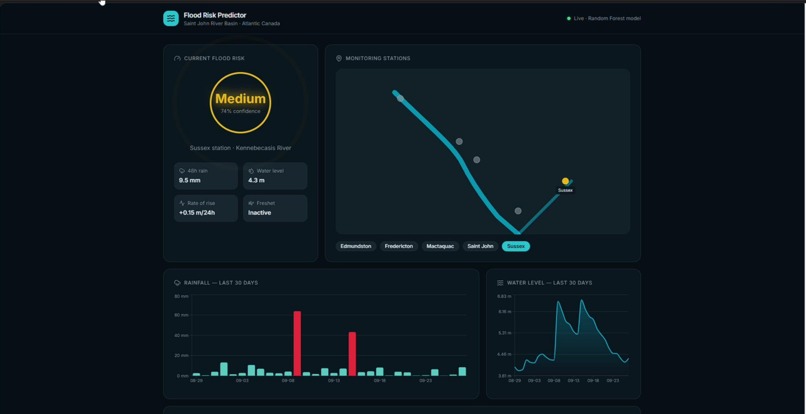The width and height of the screenshot is (806, 414).
Task: Click the 'CURRENT FLOOD RISK' heading
Action: (x=214, y=59)
